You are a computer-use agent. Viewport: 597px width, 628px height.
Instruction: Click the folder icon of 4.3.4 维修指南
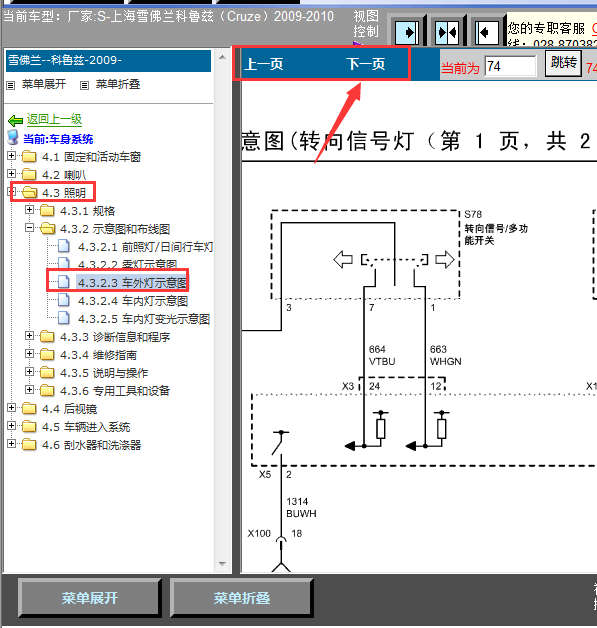(x=47, y=354)
